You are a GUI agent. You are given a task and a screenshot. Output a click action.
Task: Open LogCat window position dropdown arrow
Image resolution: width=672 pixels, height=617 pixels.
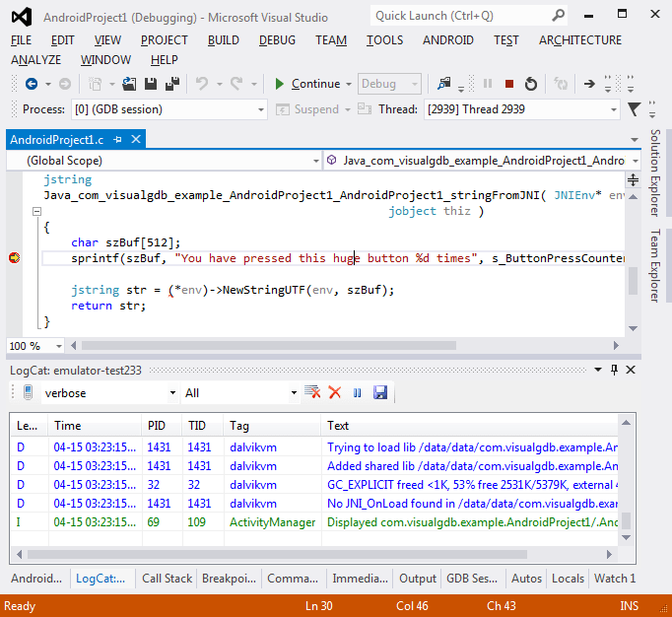[x=598, y=370]
